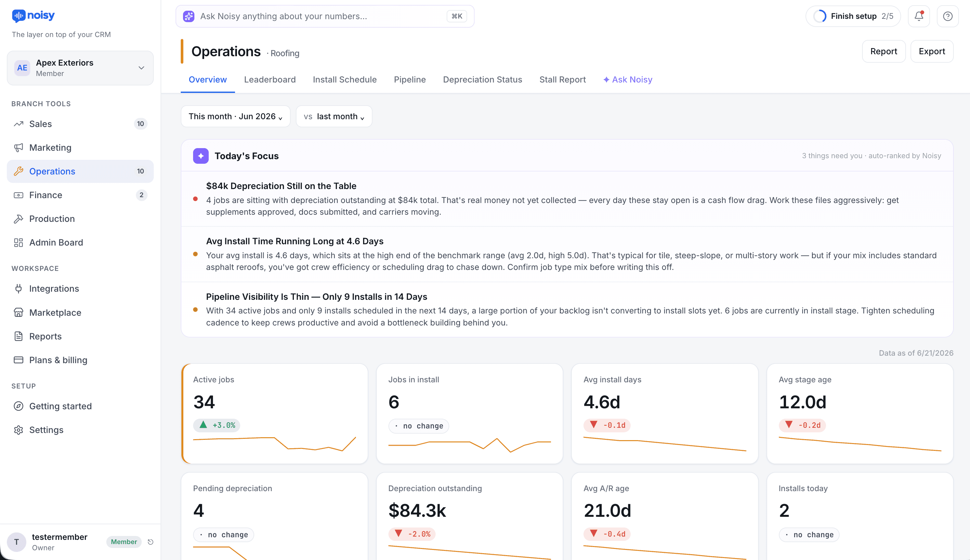Screen dimensions: 970x560
Task: Click the Integrations plug icon
Action: [x=19, y=289]
